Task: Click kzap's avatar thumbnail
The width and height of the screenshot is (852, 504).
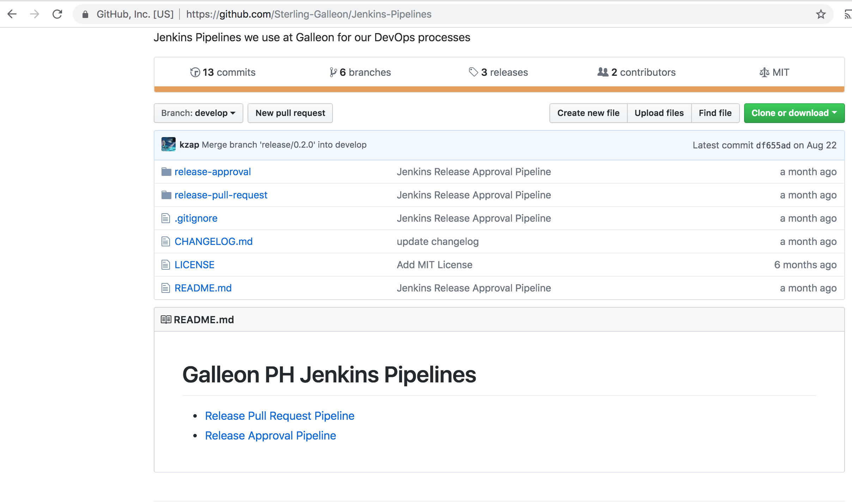Action: point(169,145)
